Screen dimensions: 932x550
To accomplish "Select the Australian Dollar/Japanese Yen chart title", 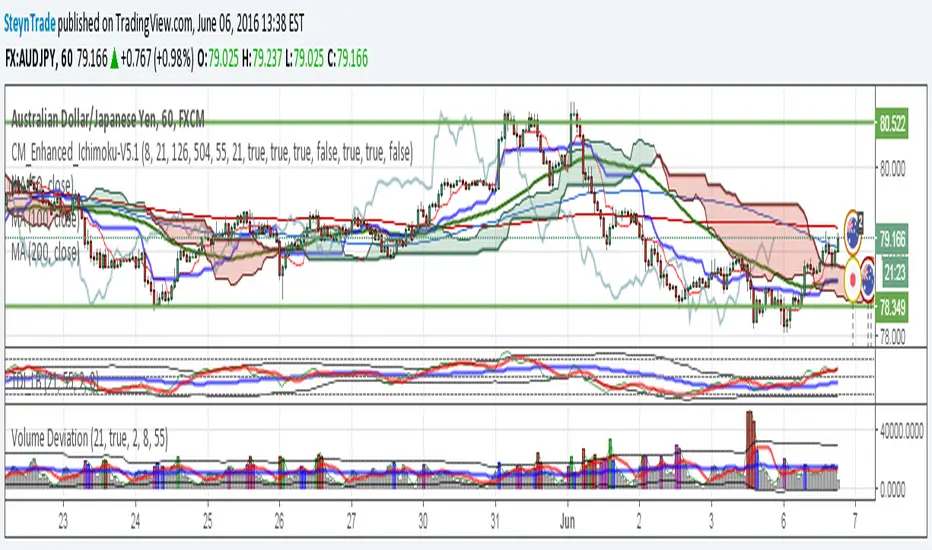I will tap(108, 120).
